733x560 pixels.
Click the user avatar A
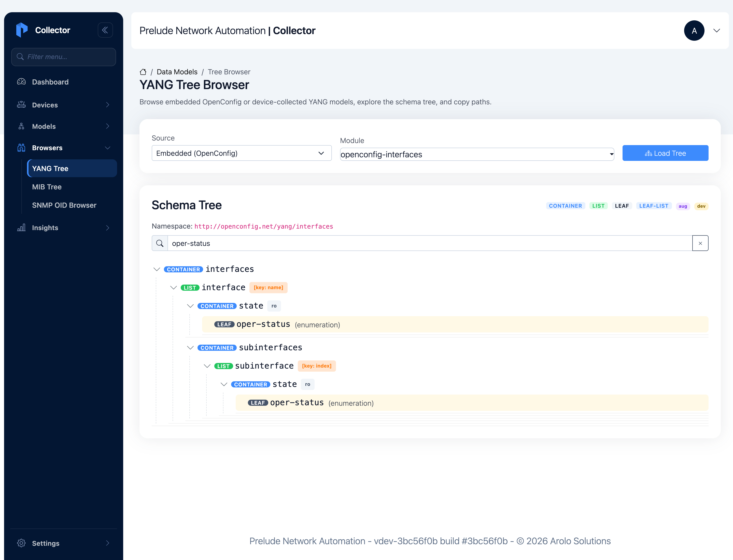(694, 31)
